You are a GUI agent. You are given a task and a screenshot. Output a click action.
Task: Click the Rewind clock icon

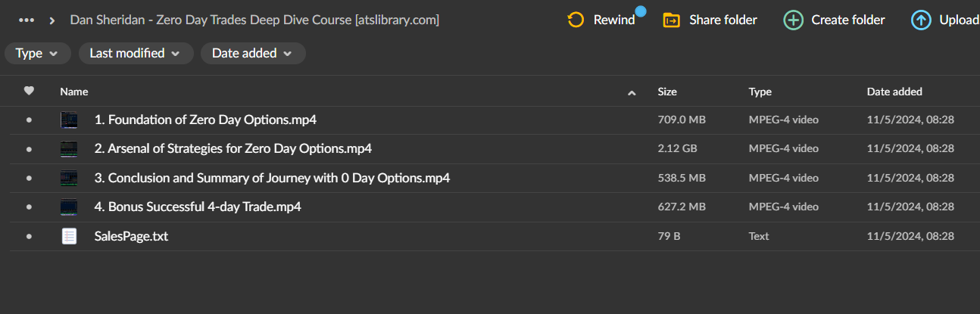tap(576, 20)
